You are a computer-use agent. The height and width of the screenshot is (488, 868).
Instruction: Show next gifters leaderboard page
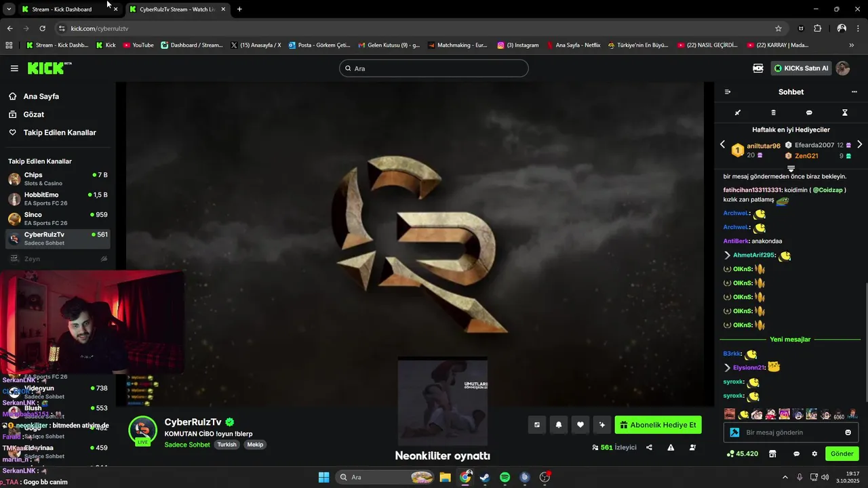(x=859, y=144)
